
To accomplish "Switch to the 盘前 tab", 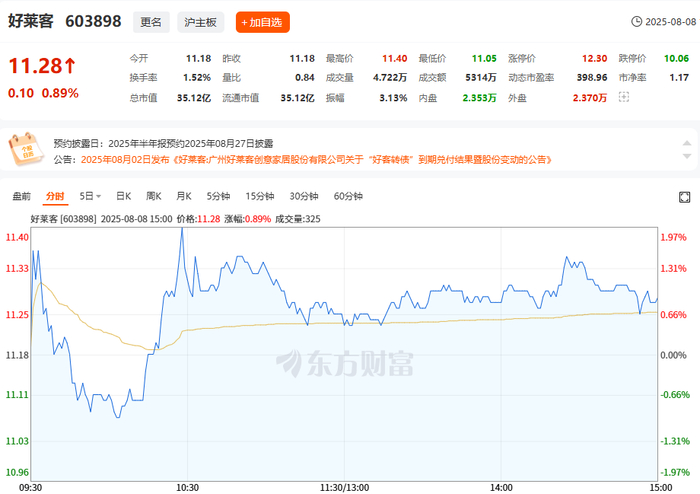I will (21, 196).
